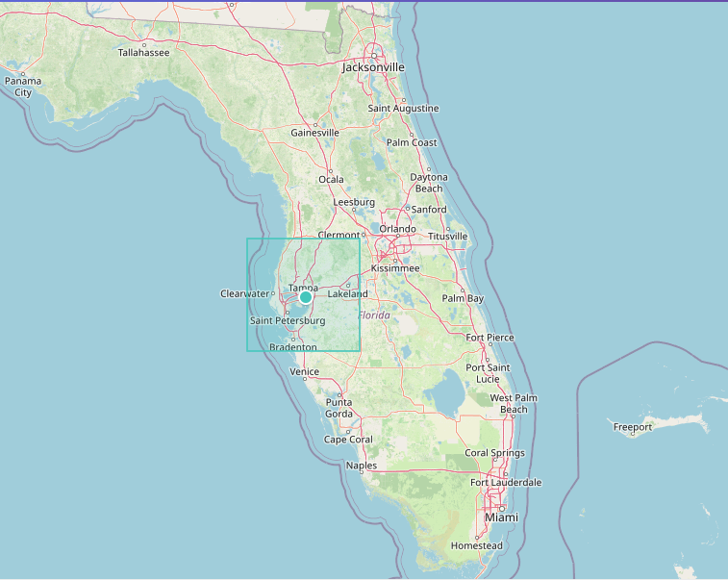Click the Saint Augustine label
This screenshot has height=580, width=728.
coord(403,109)
